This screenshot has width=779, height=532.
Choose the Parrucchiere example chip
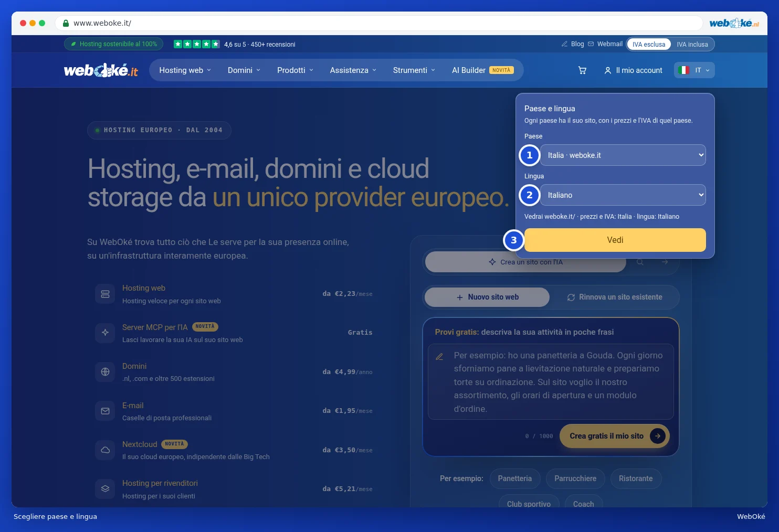[x=575, y=478]
